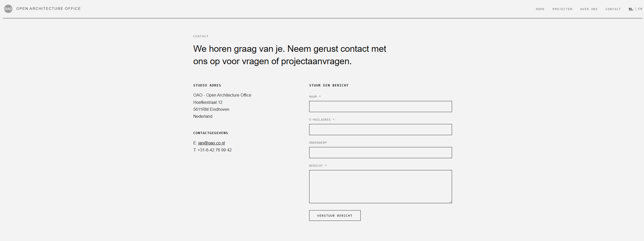Click the OAO circular logo icon
The height and width of the screenshot is (241, 644).
coord(8,9)
